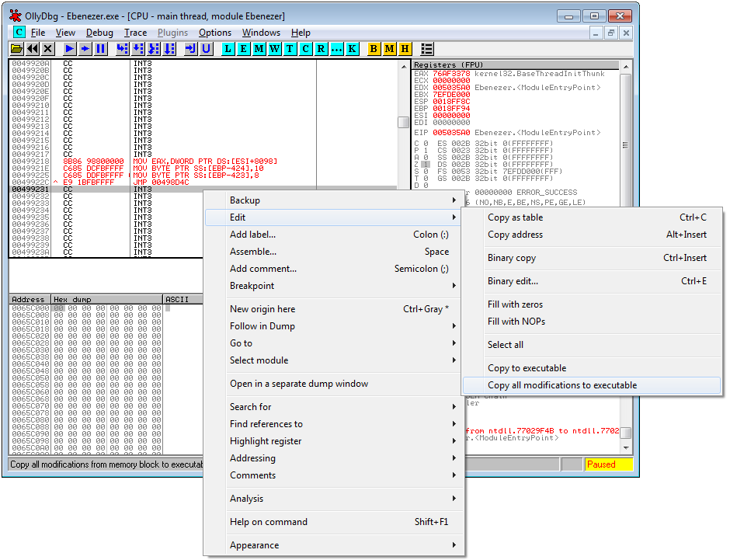
Task: Choose Add label... from the context menu
Action: pos(333,235)
